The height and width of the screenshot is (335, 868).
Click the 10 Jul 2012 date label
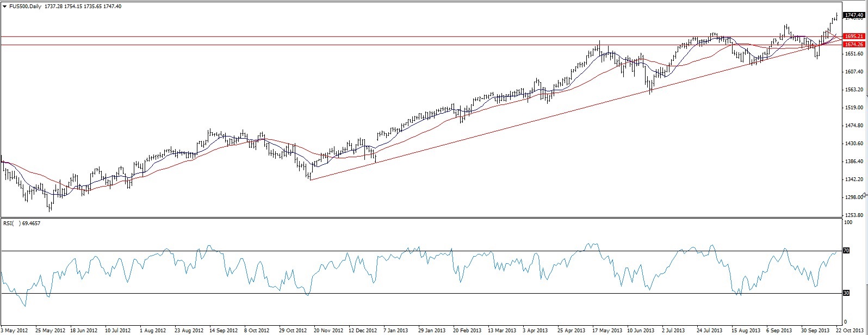pos(118,330)
